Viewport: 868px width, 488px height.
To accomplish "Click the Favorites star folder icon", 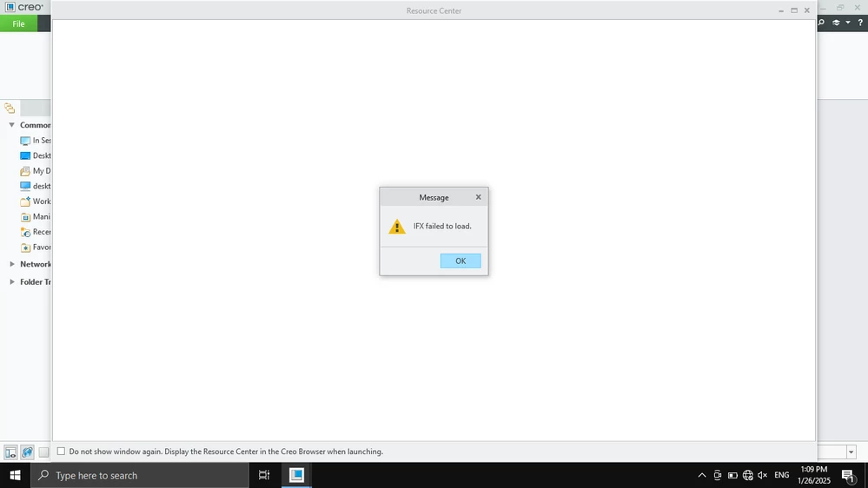I will coord(25,247).
